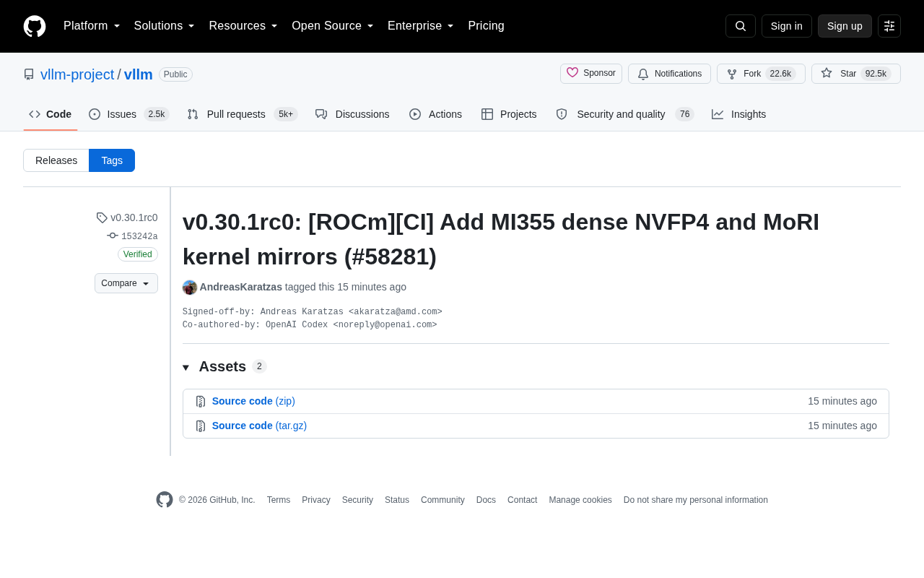Screen dimensions: 924x578
Task: Switch to the Releases view
Action: pyautogui.click(x=56, y=160)
